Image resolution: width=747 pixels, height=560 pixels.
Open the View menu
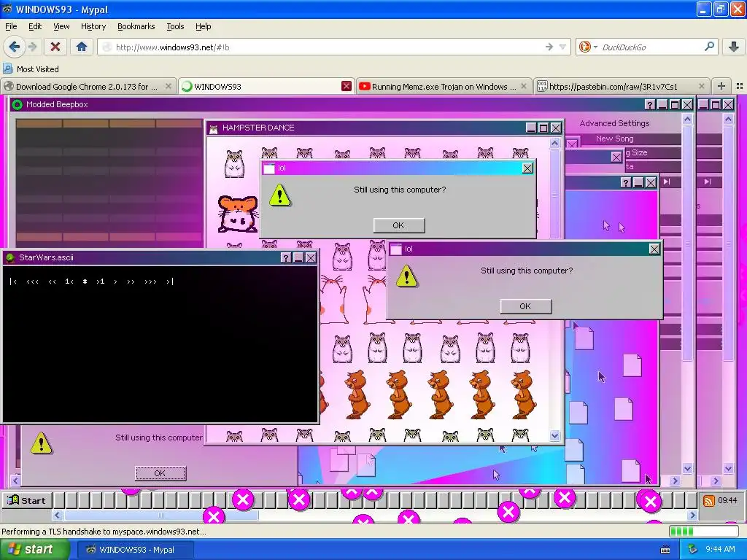pos(61,26)
